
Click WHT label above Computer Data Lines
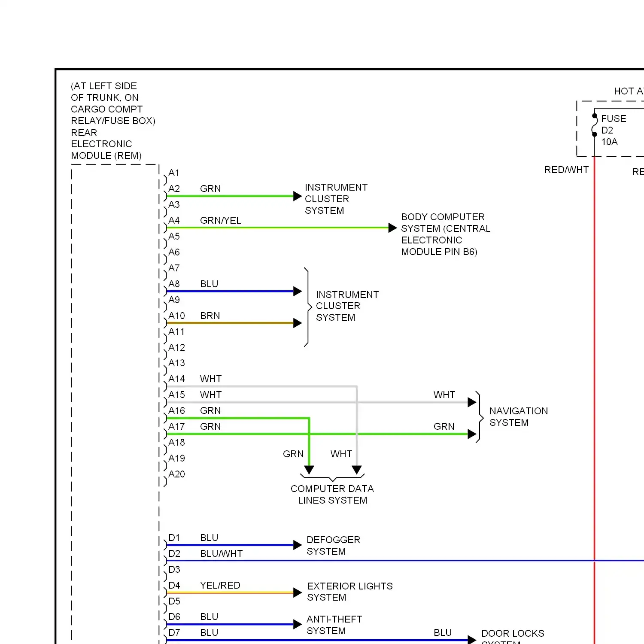341,454
